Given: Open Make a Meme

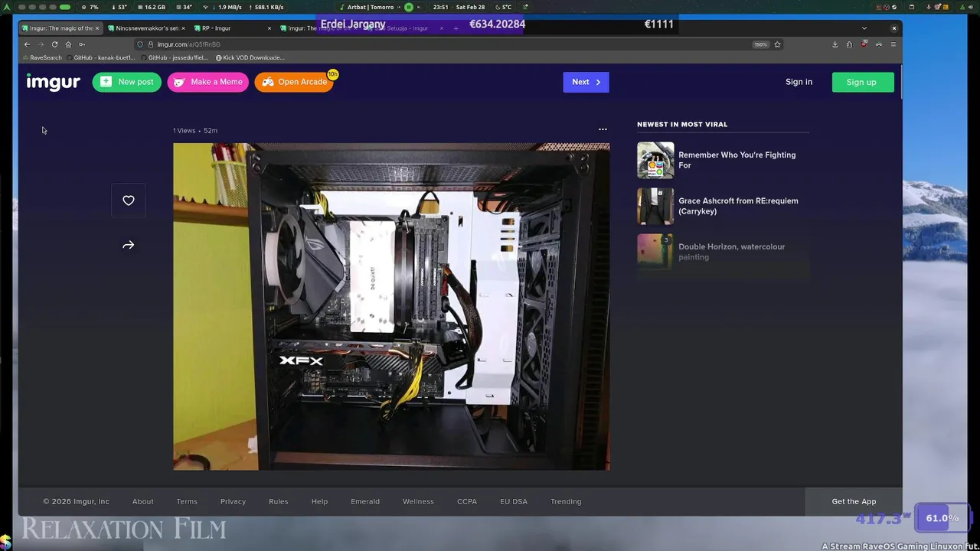Looking at the screenshot, I should (x=207, y=82).
